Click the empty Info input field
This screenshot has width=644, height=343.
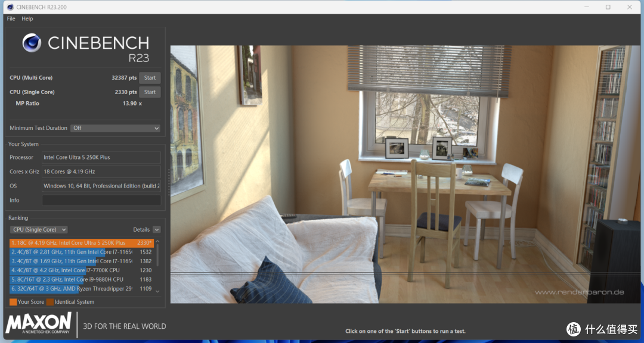(101, 200)
